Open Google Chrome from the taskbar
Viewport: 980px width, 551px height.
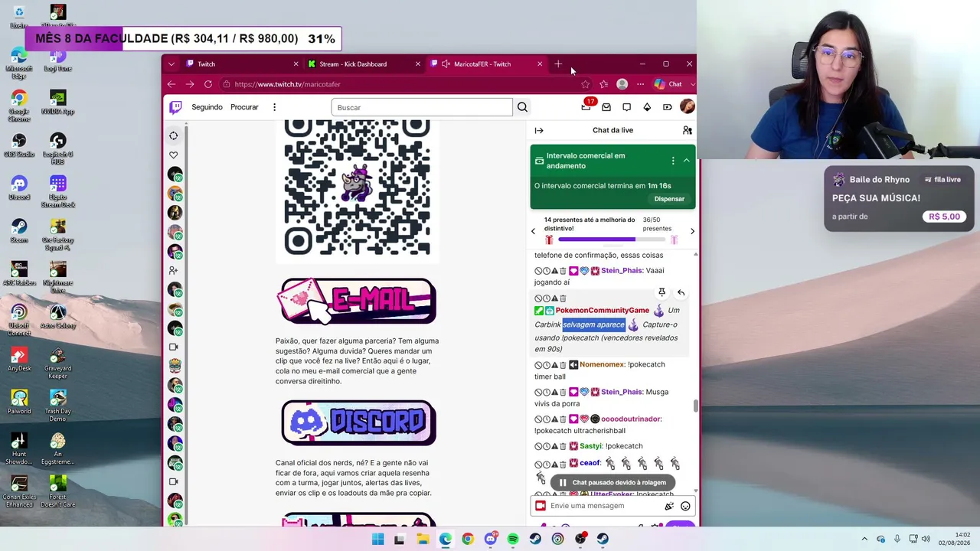pyautogui.click(x=468, y=539)
